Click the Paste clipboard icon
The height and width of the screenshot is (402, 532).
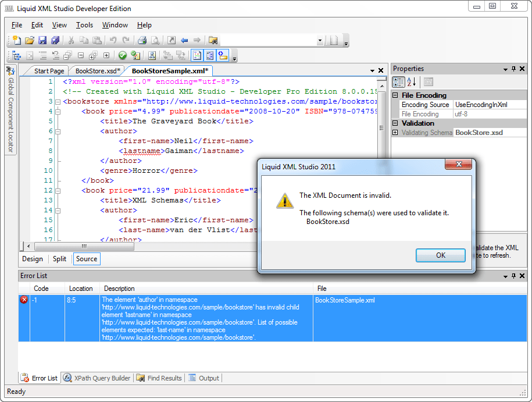(97, 40)
